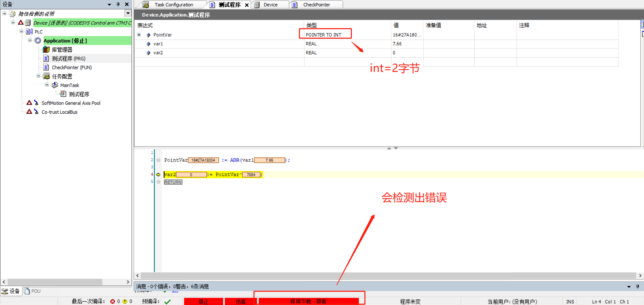This screenshot has height=305, width=644.
Task: Click the INS status bar indicator
Action: click(x=570, y=301)
